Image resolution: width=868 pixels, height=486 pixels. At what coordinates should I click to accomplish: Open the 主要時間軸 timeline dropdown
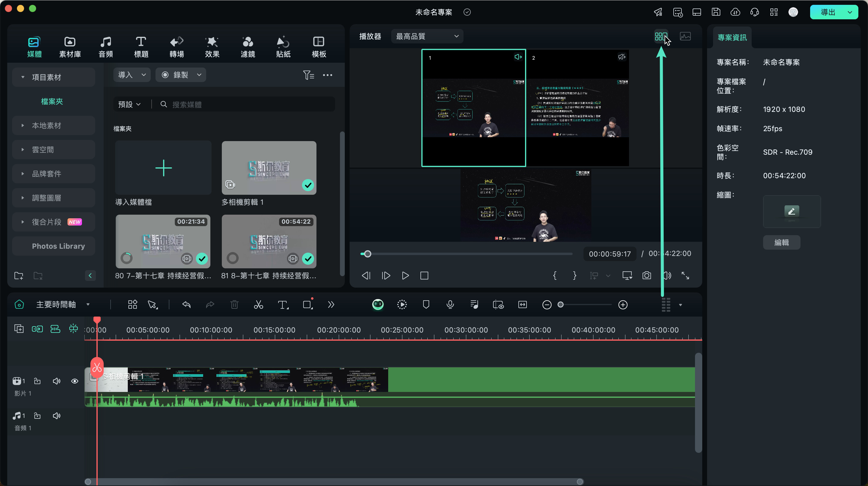pyautogui.click(x=63, y=305)
